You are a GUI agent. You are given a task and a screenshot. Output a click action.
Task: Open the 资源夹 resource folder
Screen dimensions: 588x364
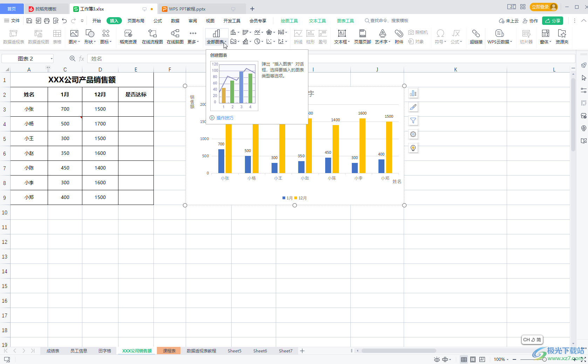tap(562, 36)
